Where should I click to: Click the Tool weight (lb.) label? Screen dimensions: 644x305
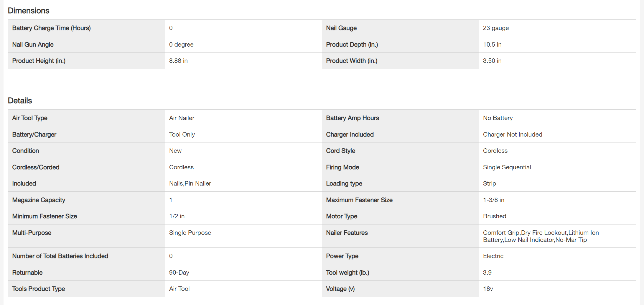[x=347, y=273]
